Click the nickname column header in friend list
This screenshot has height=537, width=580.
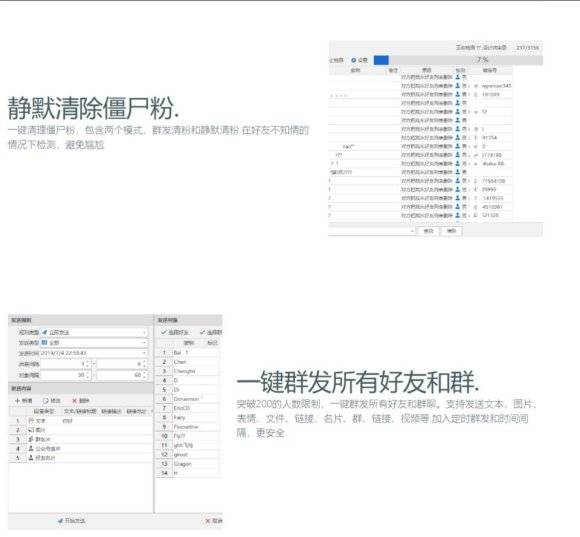(189, 343)
